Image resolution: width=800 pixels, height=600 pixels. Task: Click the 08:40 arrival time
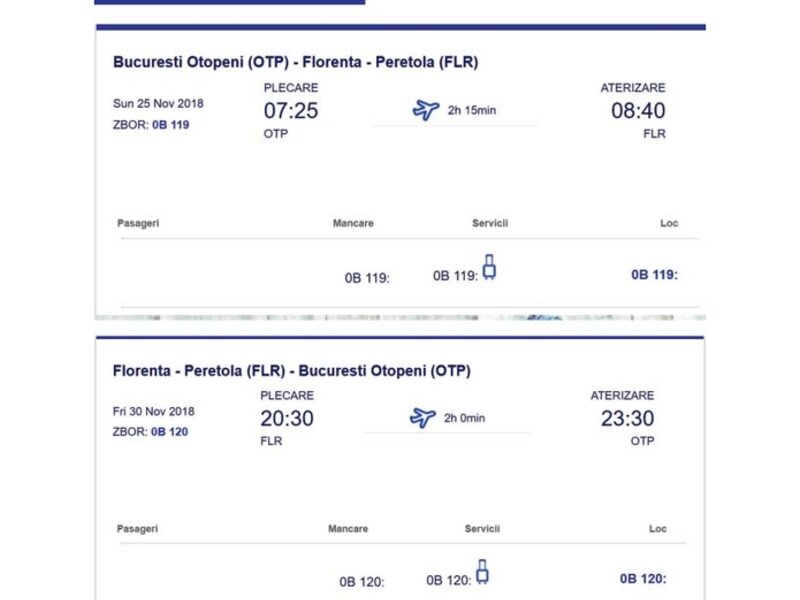coord(638,111)
